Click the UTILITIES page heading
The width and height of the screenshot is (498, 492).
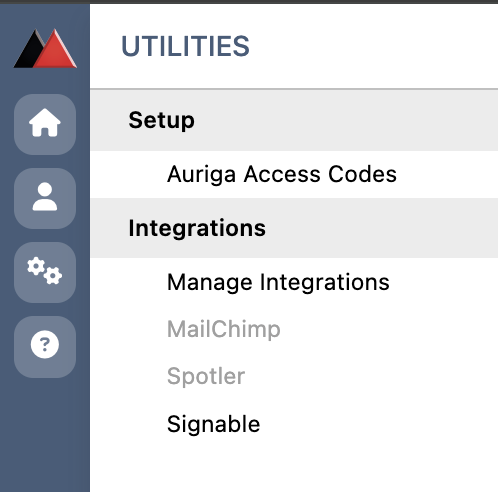click(x=185, y=46)
